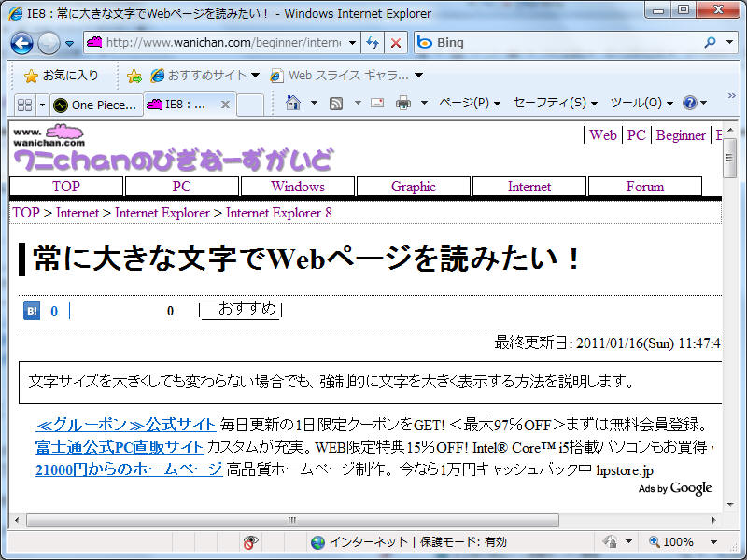Click the おすすめ recommend button
This screenshot has width=747, height=560.
point(241,310)
